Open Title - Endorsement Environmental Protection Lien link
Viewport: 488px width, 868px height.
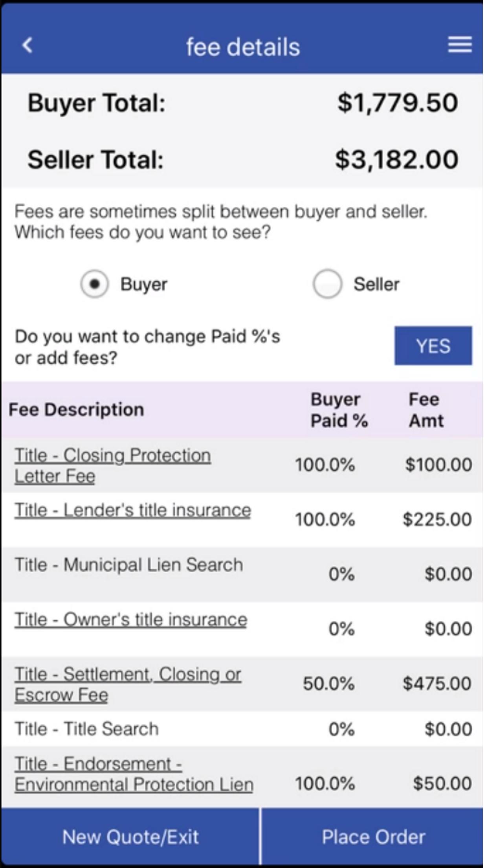[134, 774]
